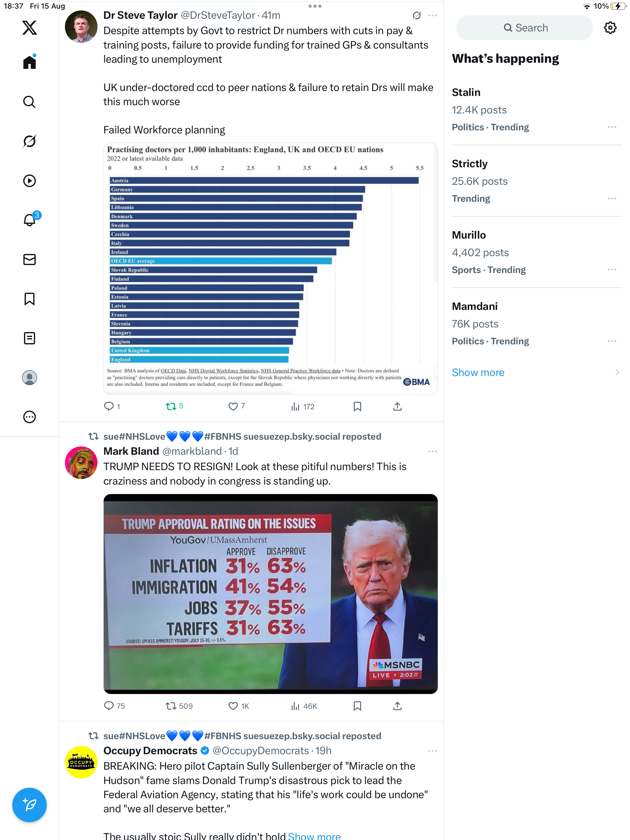The width and height of the screenshot is (630, 840).
Task: Open the BMA doctors chart image
Action: pos(270,268)
